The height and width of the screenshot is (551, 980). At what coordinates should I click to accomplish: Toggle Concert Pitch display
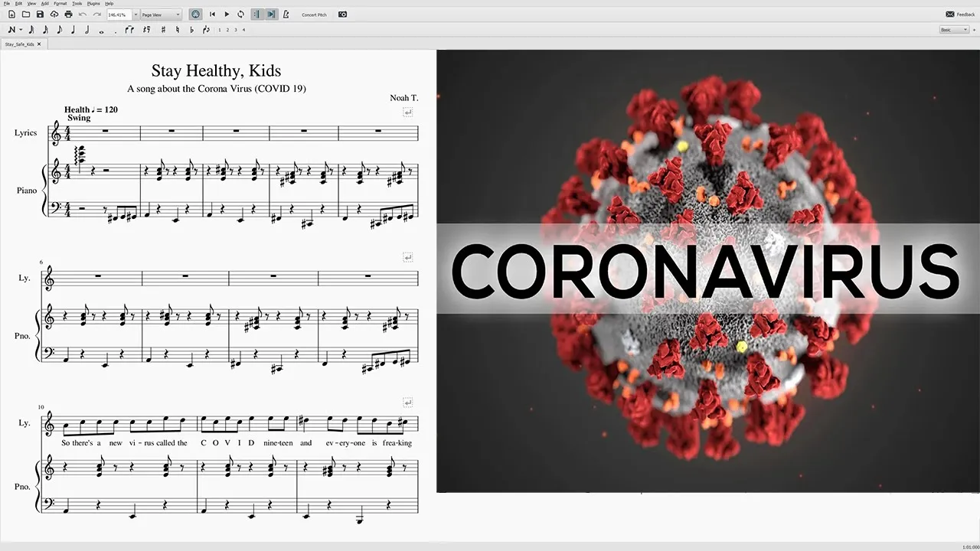(314, 15)
